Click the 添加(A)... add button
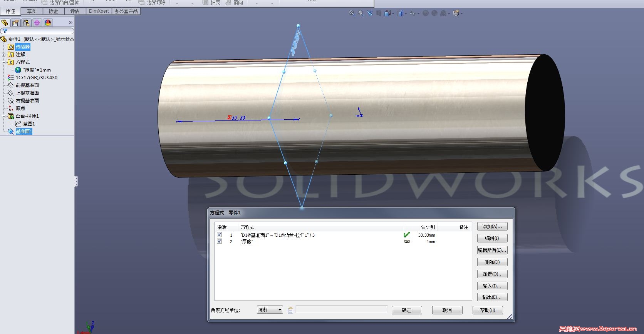This screenshot has width=644, height=334. 492,226
